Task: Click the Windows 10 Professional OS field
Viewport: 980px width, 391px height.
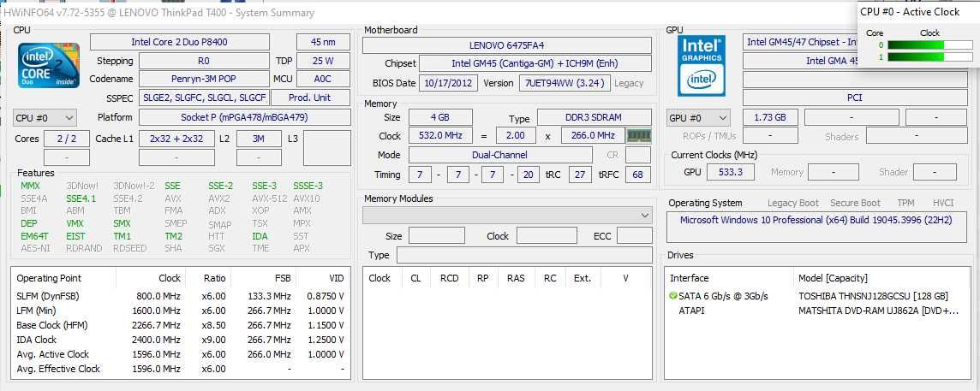Action: (816, 227)
